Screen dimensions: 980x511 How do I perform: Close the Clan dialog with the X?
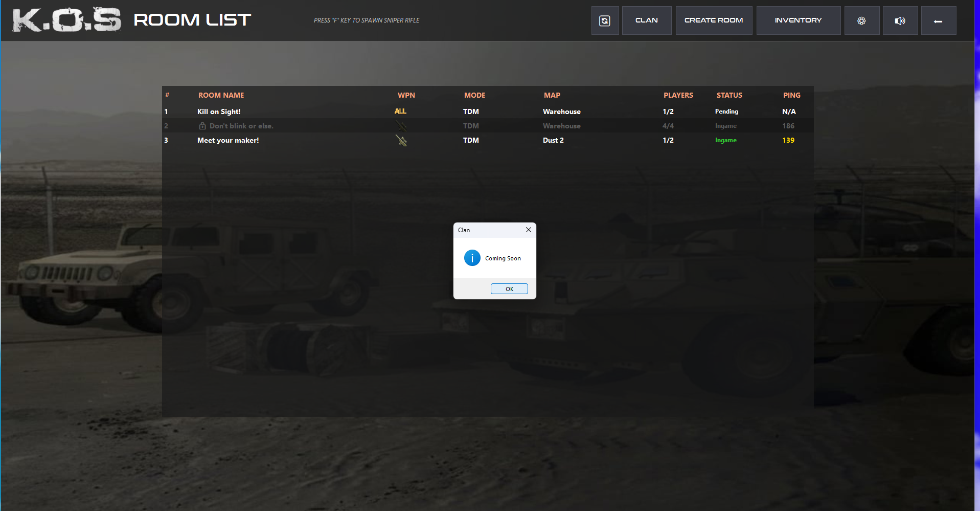tap(529, 230)
